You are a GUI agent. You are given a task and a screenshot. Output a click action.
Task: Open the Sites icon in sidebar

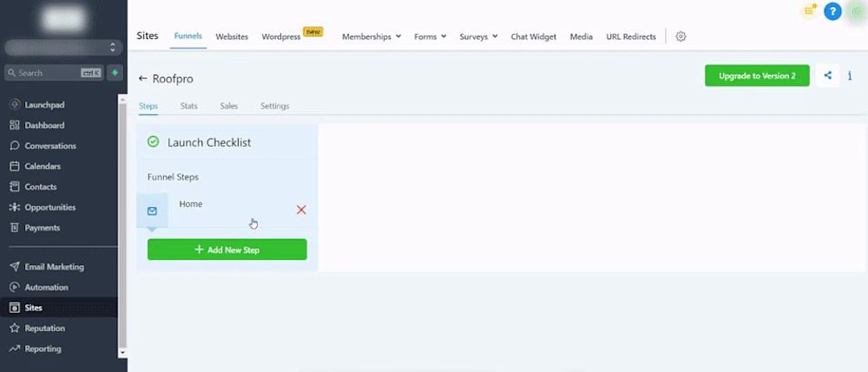tap(15, 308)
